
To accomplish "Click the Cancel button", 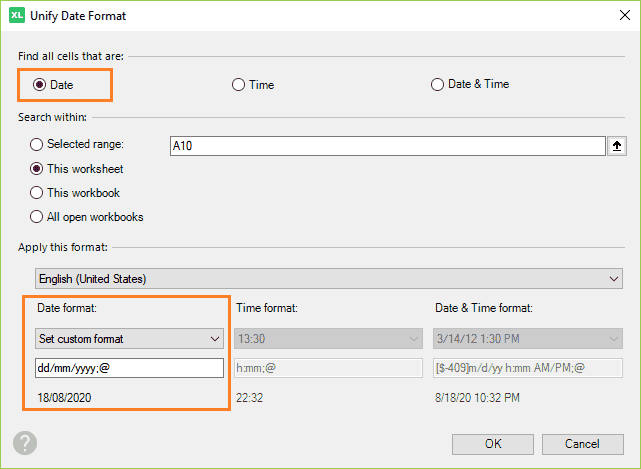I will [x=583, y=444].
